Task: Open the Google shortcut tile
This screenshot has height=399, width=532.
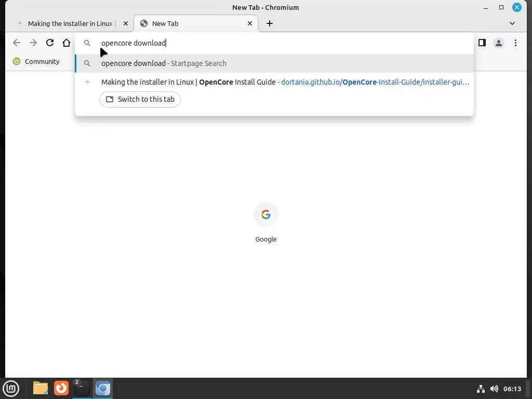Action: click(x=265, y=222)
